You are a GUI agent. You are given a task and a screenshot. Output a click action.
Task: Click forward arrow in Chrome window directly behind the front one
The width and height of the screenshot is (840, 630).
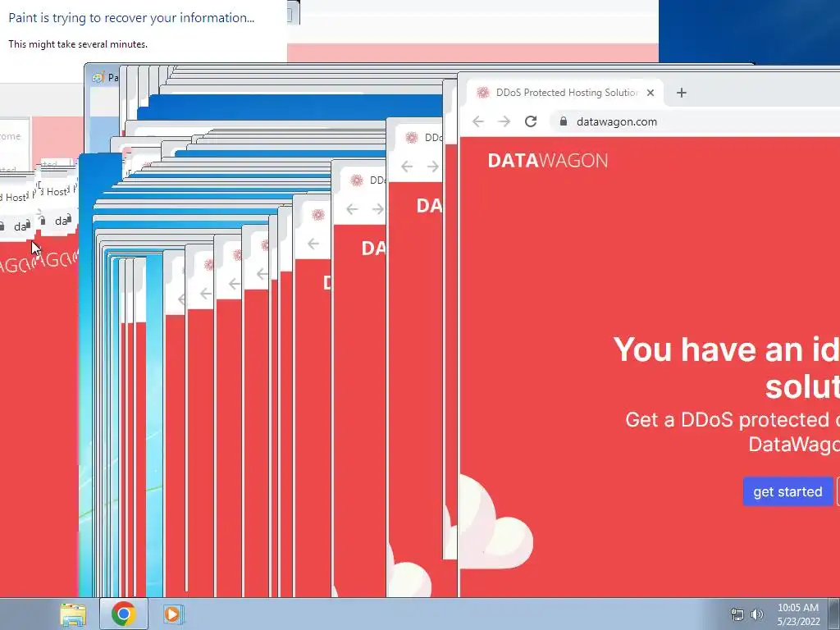(x=433, y=167)
